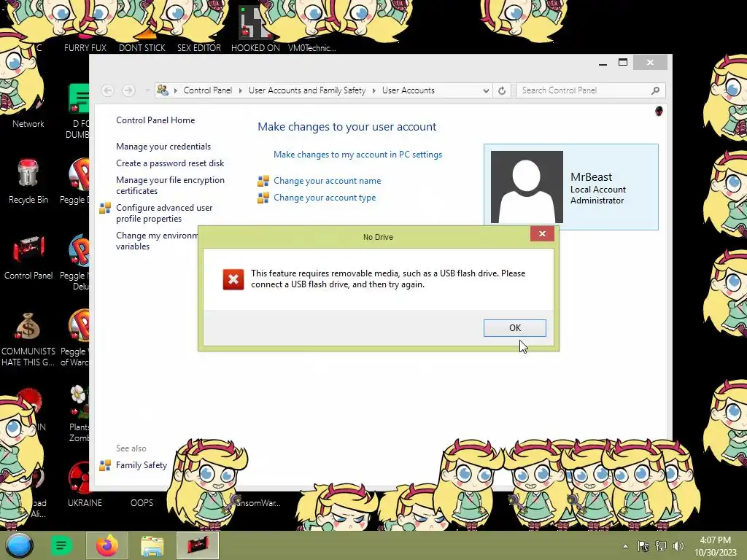
Task: Choose Create a password reset disk
Action: (x=169, y=163)
